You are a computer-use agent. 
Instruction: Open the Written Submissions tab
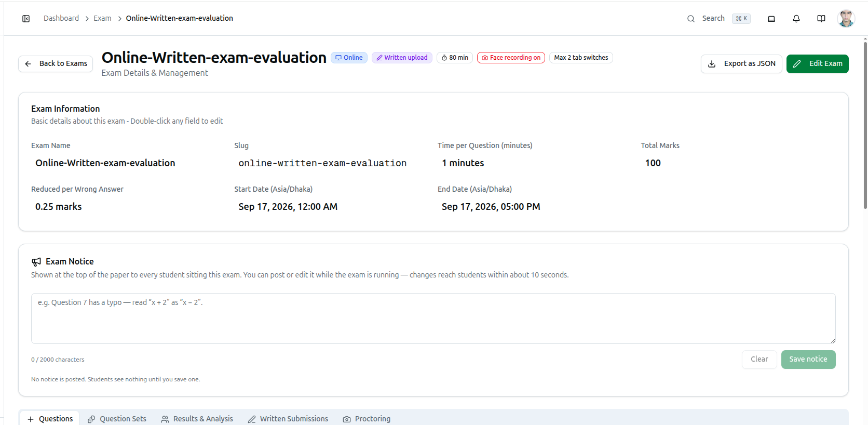288,419
